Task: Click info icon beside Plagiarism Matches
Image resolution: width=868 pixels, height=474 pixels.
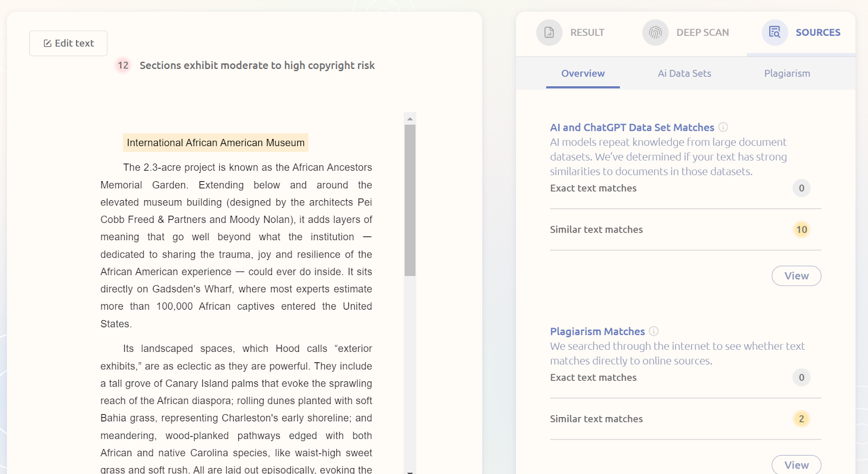Action: click(x=654, y=331)
